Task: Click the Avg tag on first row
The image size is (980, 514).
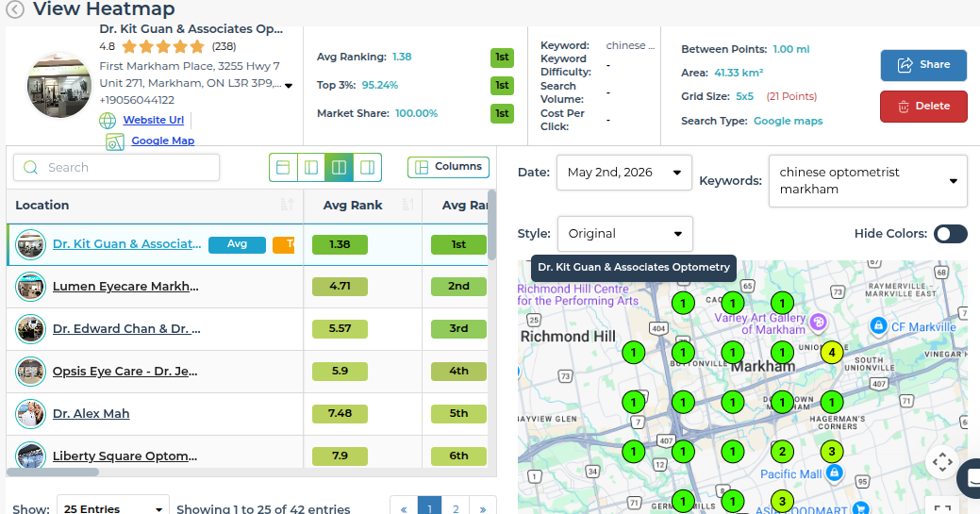Action: click(x=237, y=244)
